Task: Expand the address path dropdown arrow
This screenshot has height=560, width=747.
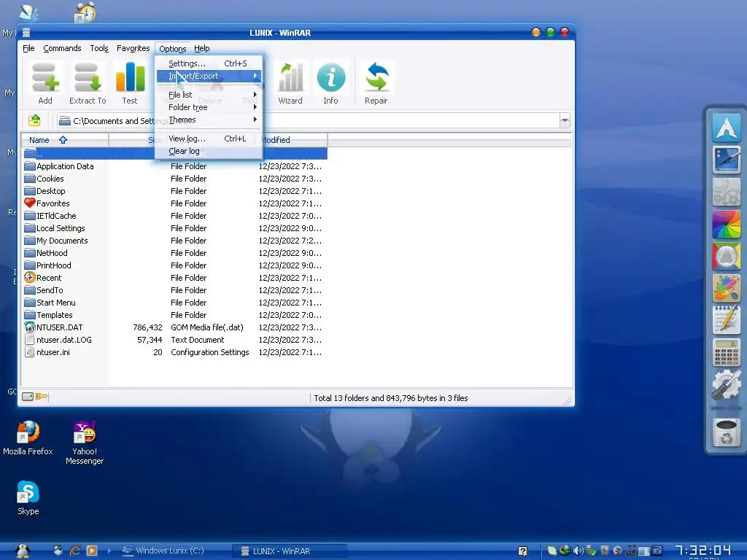Action: pyautogui.click(x=565, y=120)
